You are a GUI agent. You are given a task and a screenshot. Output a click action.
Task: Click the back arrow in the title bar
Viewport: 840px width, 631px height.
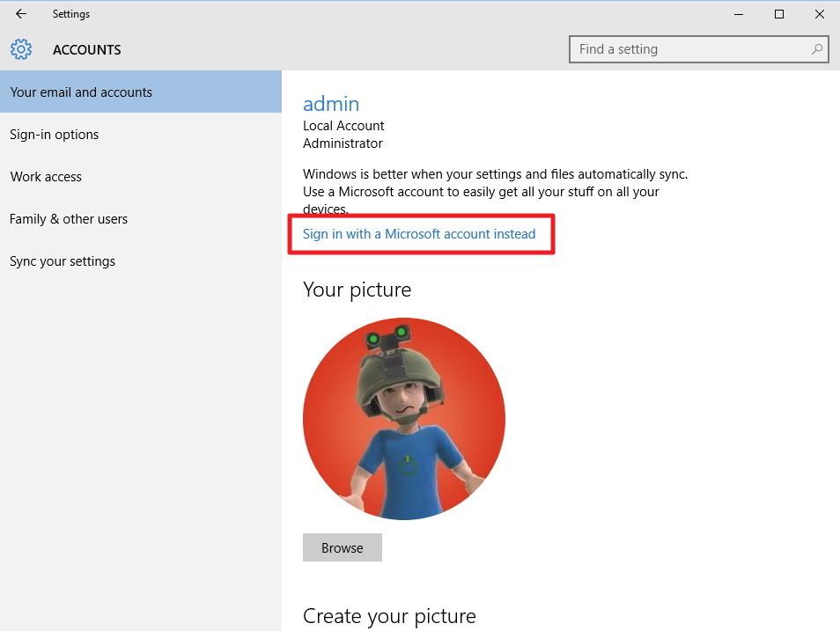pyautogui.click(x=21, y=14)
